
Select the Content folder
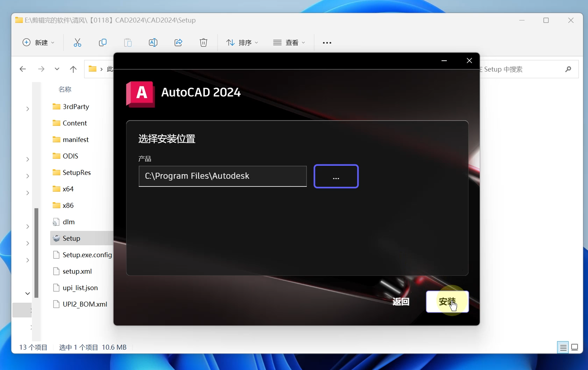point(75,123)
